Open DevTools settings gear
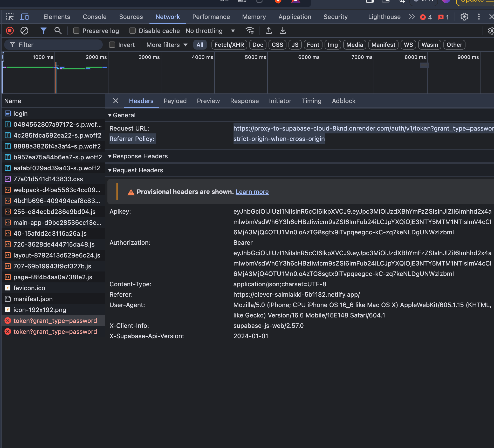The height and width of the screenshot is (448, 494). (464, 17)
